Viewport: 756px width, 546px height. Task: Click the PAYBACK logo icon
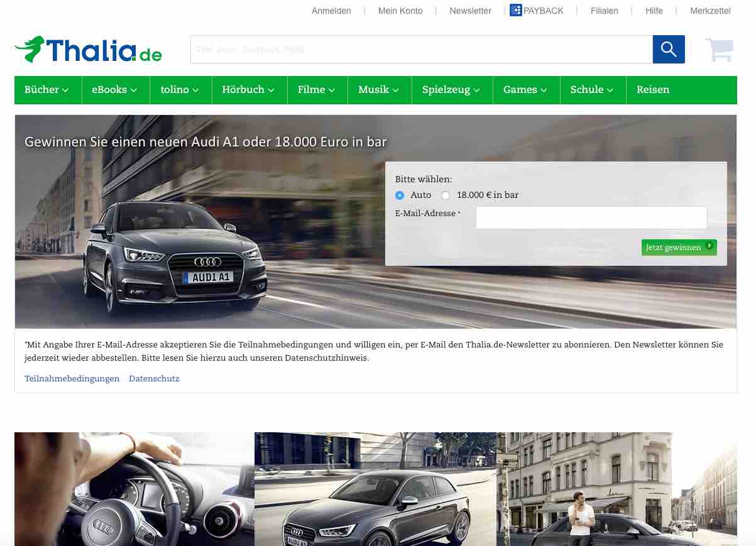tap(516, 10)
